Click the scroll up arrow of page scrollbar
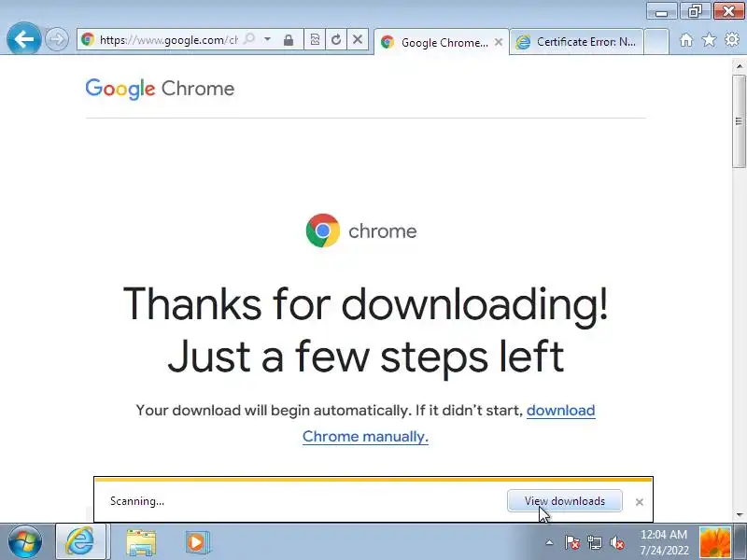This screenshot has width=747, height=560. (740, 66)
